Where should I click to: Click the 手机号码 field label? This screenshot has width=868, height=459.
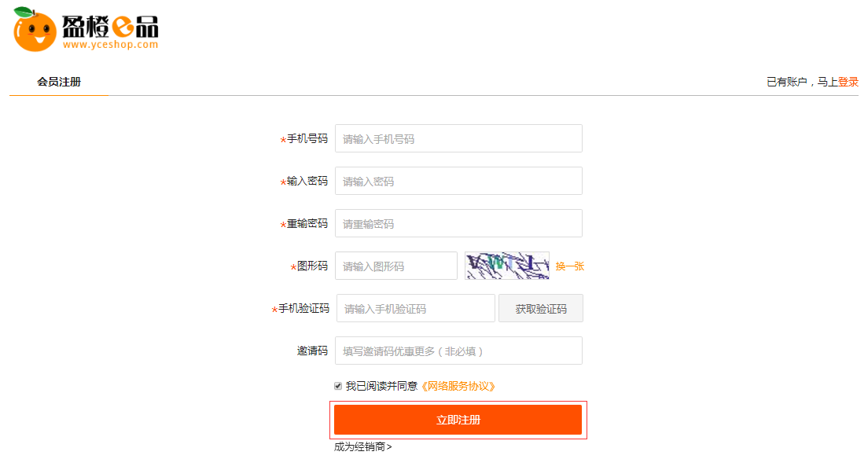click(x=307, y=139)
